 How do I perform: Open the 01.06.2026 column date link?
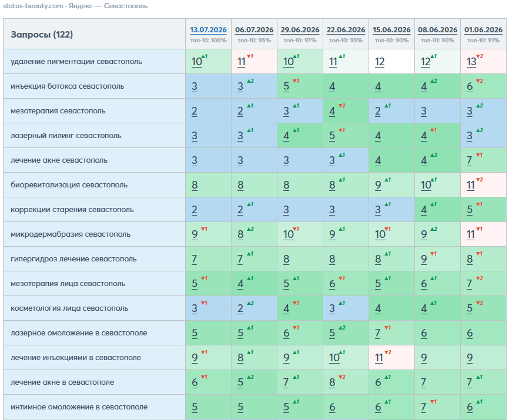tap(483, 30)
